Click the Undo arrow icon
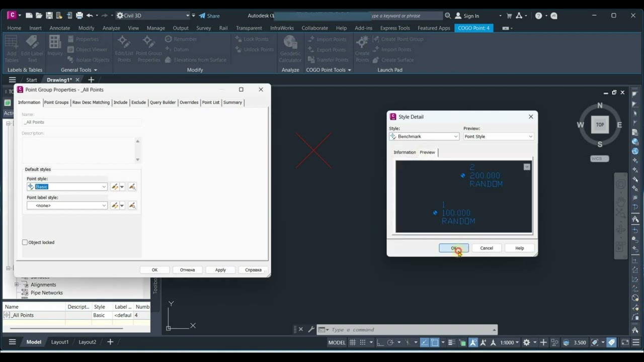The height and width of the screenshot is (362, 644). click(90, 16)
